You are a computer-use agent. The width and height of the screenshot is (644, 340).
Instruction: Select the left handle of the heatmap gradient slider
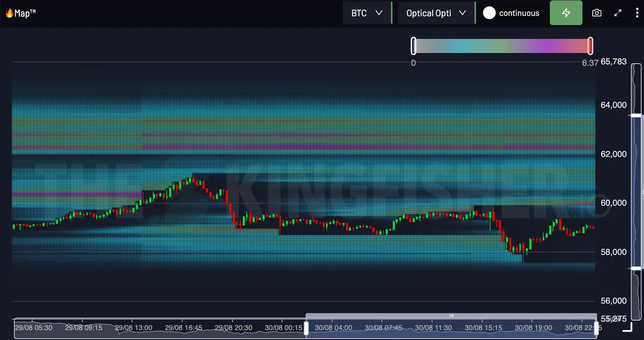413,46
